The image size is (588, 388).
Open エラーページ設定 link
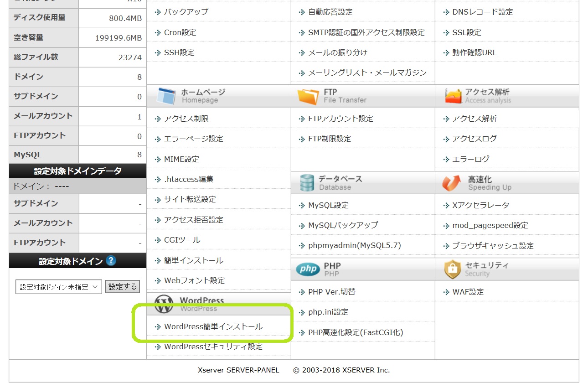pos(193,139)
